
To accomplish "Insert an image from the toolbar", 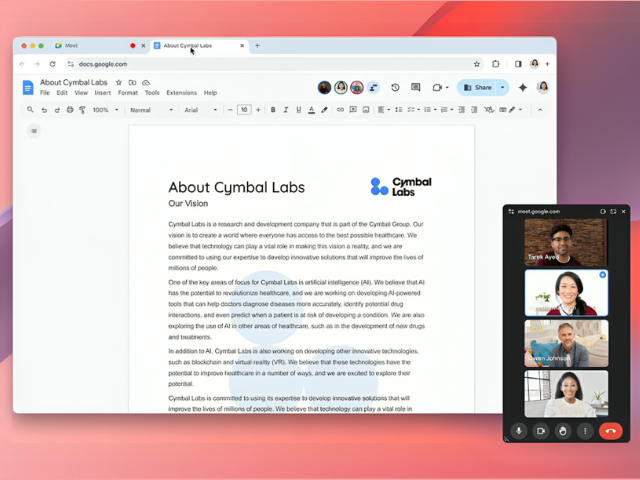I will [366, 109].
